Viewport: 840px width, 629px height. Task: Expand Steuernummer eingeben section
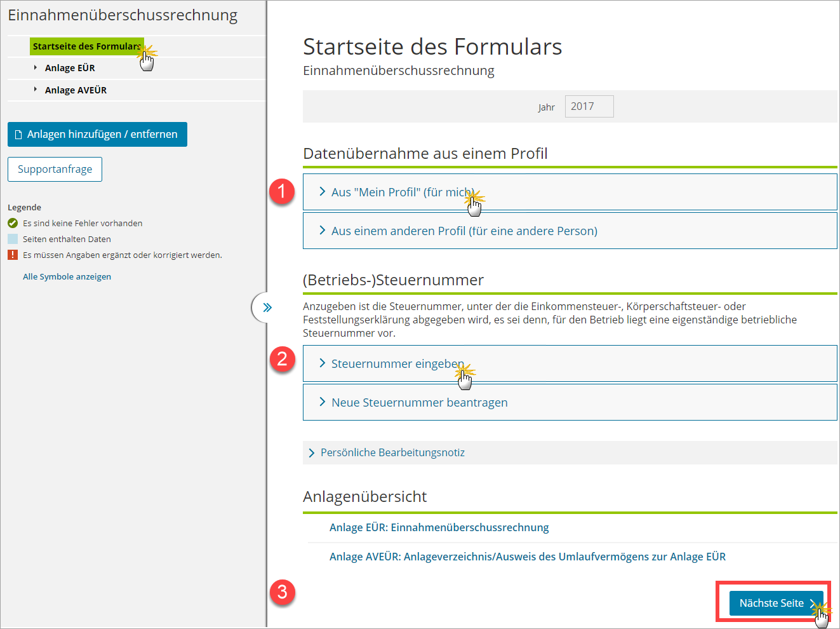point(397,363)
